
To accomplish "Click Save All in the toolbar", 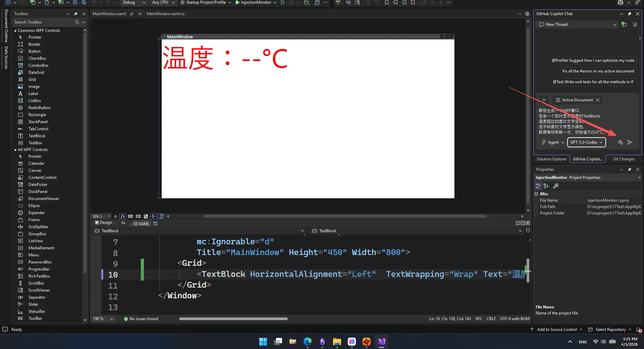I will click(x=84, y=3).
